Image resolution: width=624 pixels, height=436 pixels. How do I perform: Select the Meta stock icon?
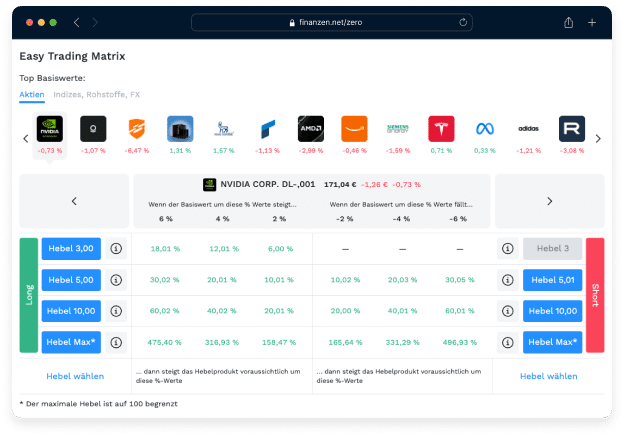(485, 129)
